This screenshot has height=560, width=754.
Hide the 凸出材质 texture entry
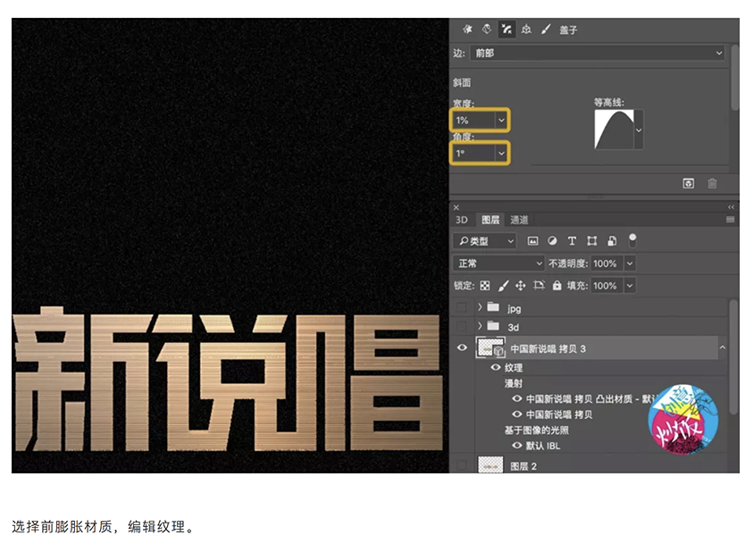517,398
